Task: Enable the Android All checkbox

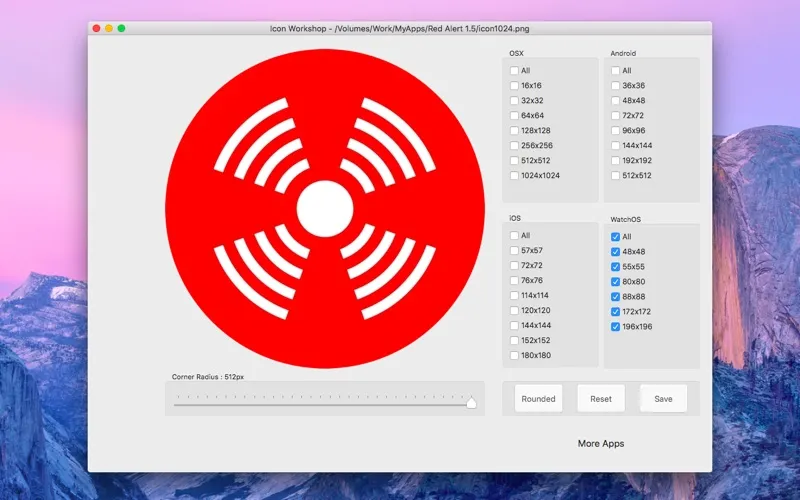Action: [x=616, y=71]
